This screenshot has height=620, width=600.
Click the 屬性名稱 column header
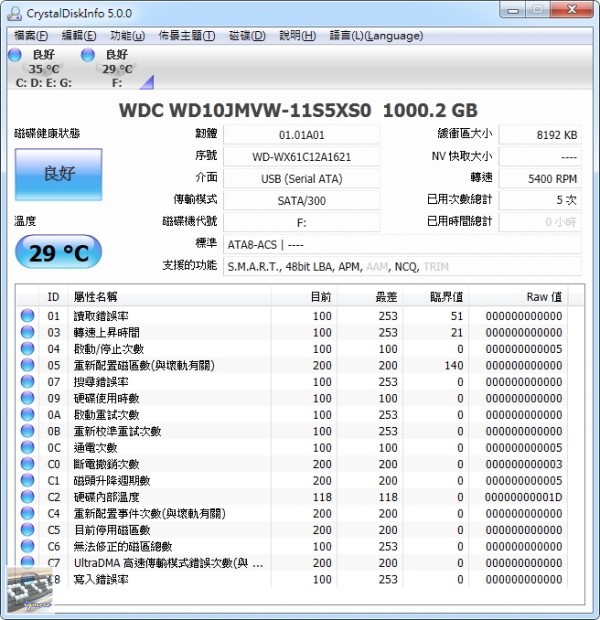pos(170,297)
